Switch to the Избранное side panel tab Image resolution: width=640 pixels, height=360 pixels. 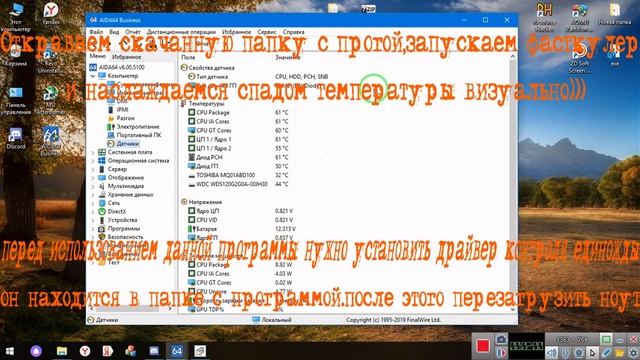pyautogui.click(x=127, y=57)
